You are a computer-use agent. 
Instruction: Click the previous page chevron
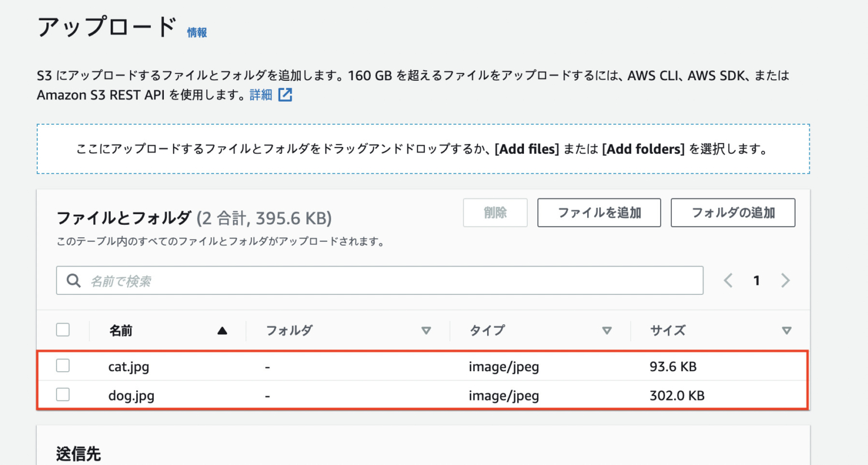pos(728,280)
